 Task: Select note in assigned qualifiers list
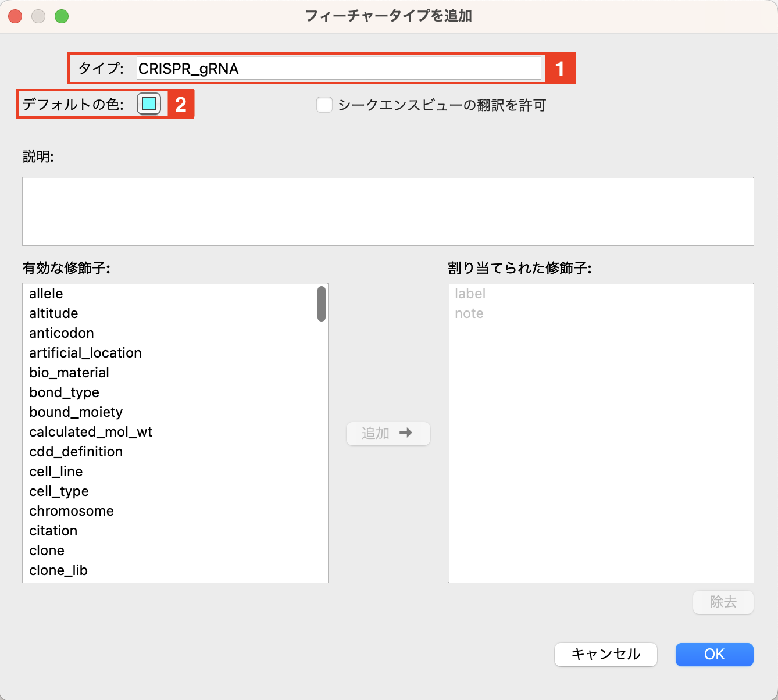coord(469,313)
